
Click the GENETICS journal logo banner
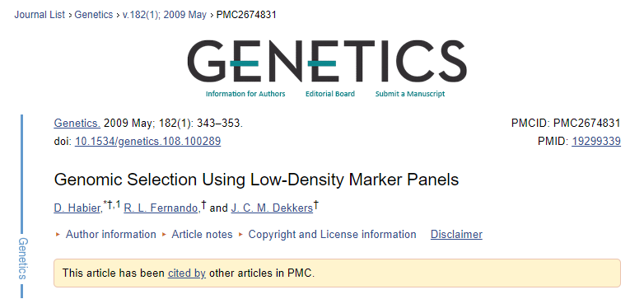coord(327,61)
